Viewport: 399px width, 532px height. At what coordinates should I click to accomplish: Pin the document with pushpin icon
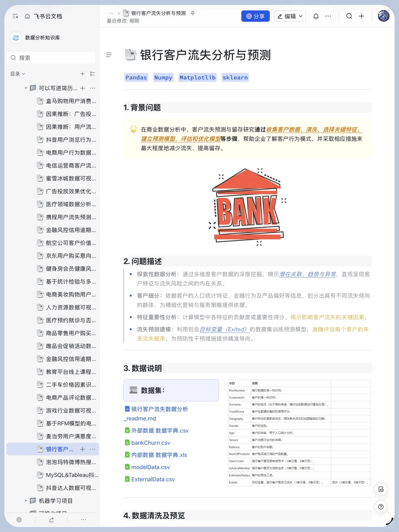click(x=192, y=13)
